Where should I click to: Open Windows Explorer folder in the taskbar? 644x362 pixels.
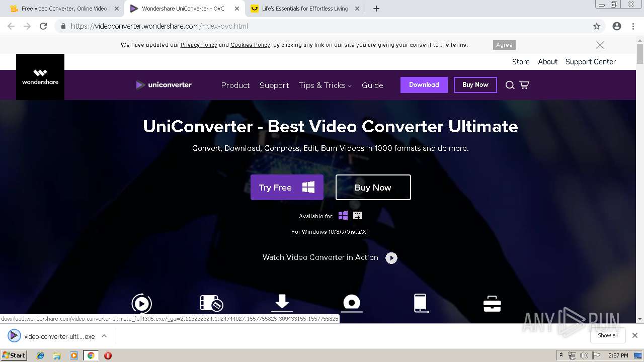pos(57,355)
